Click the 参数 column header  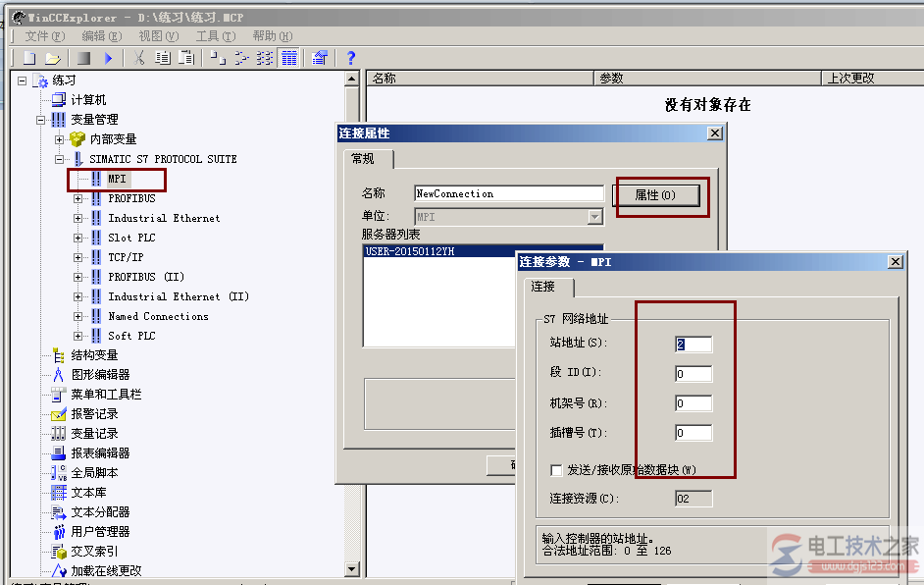[x=707, y=78]
